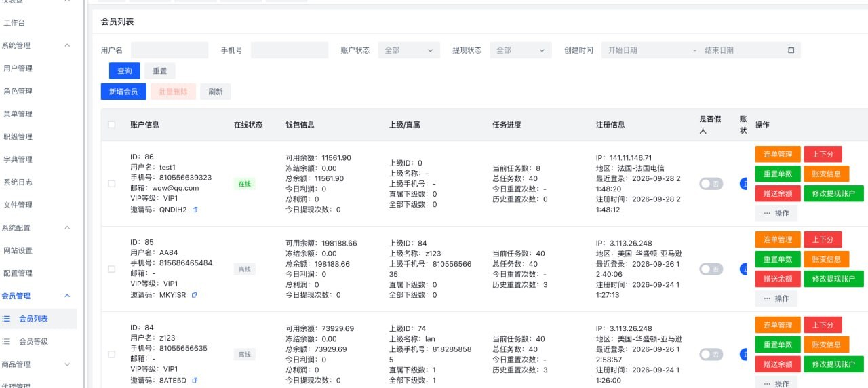Image resolution: width=868 pixels, height=388 pixels.
Task: Click 连单管理 for user test1
Action: click(x=778, y=154)
